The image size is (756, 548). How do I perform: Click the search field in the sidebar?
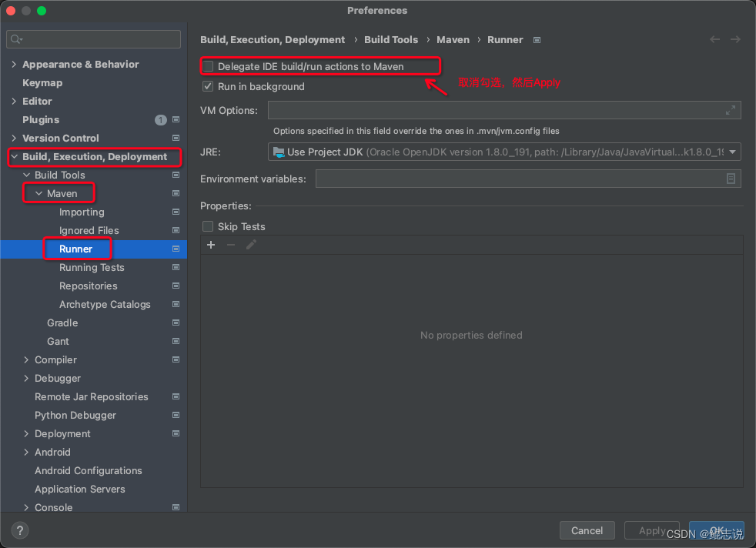[x=92, y=38]
